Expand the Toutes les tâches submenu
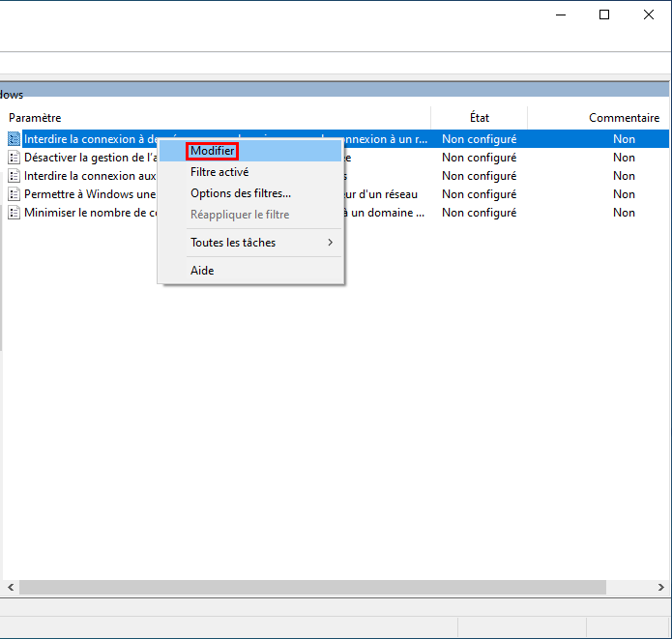Screen dimensions: 672x639 click(x=250, y=243)
